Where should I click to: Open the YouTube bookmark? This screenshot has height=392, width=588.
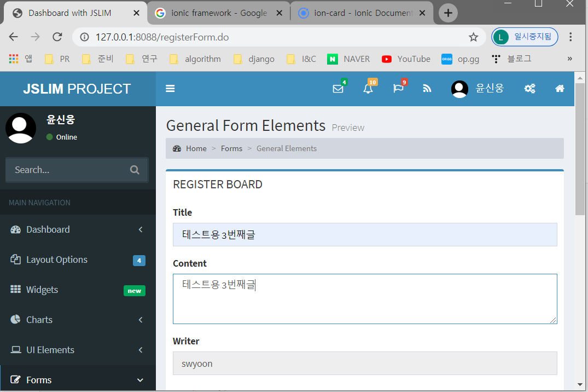[x=406, y=59]
